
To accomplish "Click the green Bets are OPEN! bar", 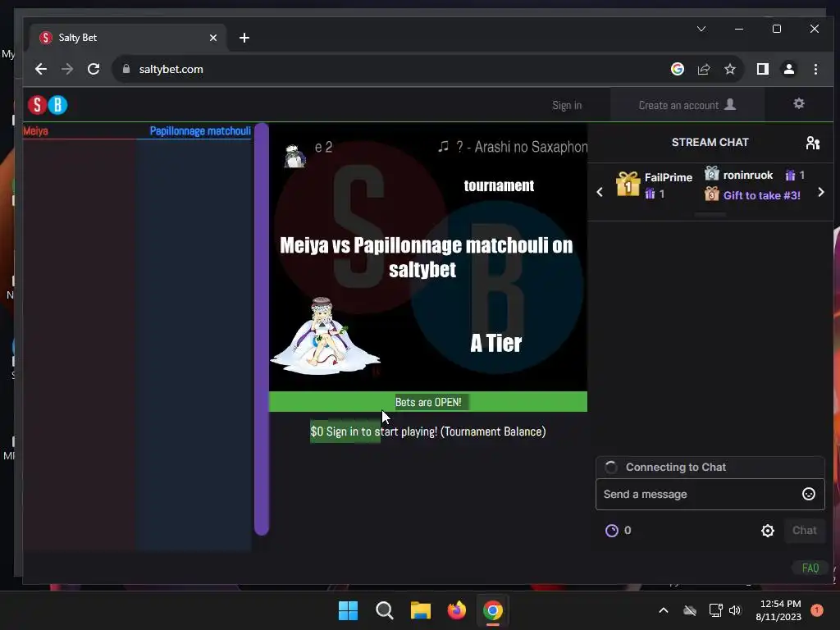I will 428,402.
